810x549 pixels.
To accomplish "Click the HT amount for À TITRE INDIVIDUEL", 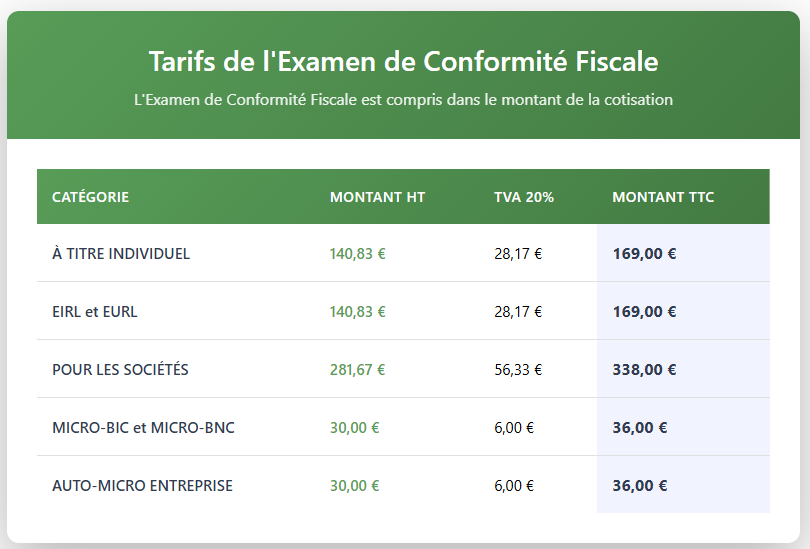I will pos(357,254).
